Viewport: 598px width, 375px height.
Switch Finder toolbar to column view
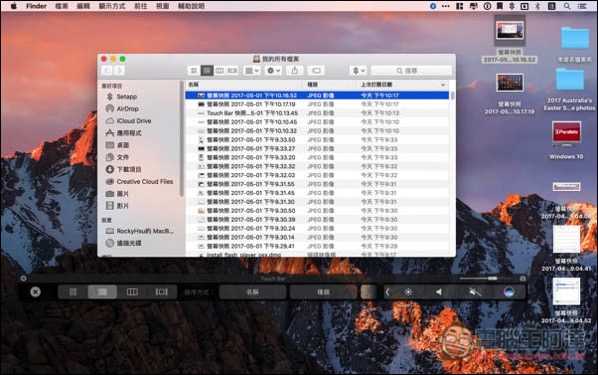(x=220, y=71)
